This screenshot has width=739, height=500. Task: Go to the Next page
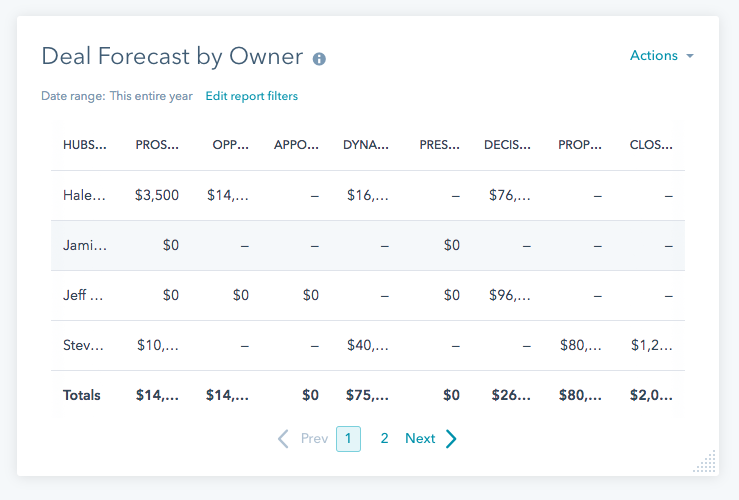[420, 438]
